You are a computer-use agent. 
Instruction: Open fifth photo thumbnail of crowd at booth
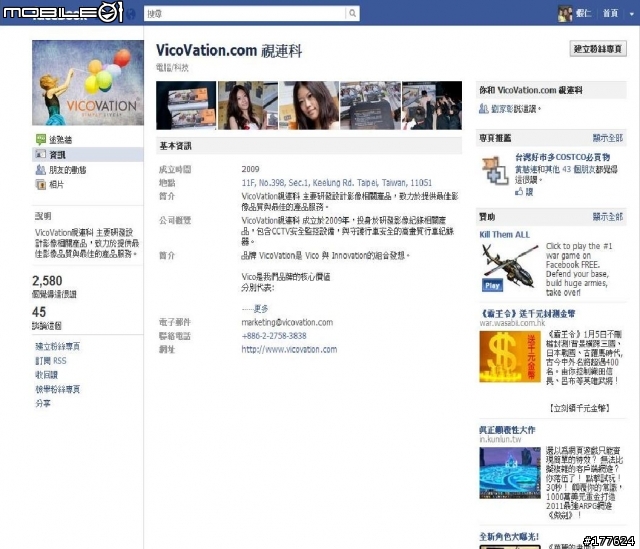432,105
